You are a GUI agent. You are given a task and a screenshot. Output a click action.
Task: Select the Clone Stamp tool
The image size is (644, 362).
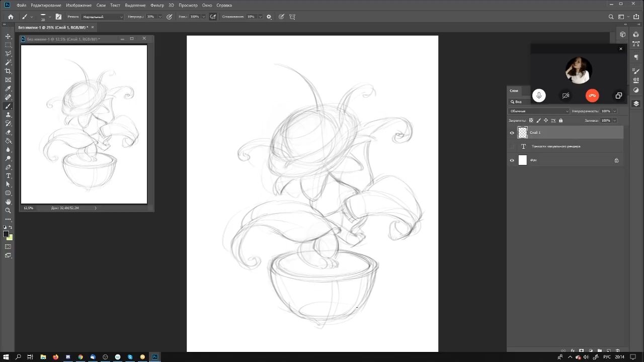[8, 115]
